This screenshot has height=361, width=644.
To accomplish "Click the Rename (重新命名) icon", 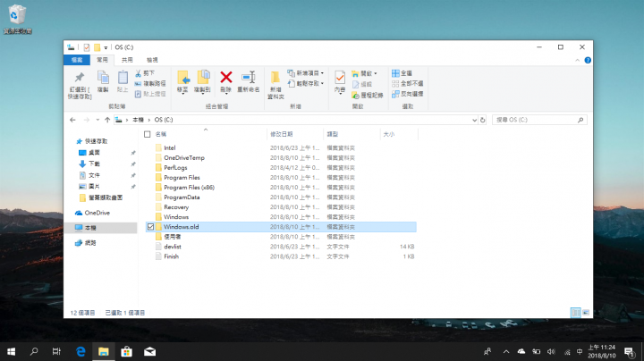I will click(x=249, y=77).
